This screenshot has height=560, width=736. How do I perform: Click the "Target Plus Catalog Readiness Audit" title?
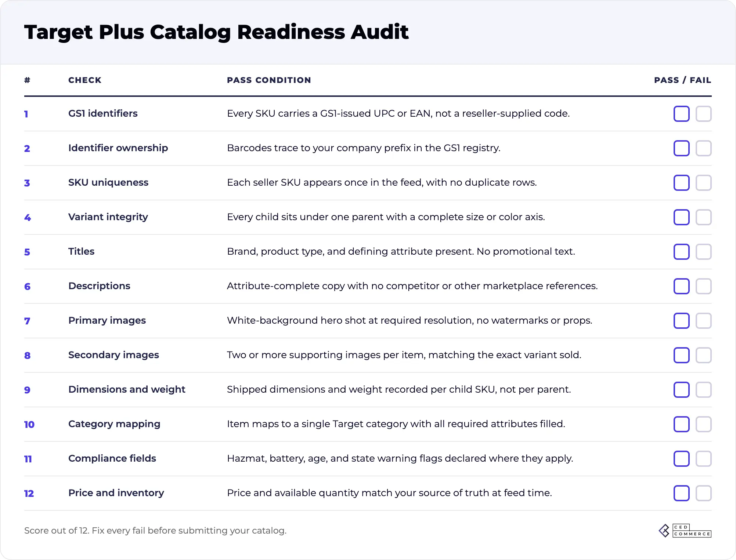[x=216, y=32]
